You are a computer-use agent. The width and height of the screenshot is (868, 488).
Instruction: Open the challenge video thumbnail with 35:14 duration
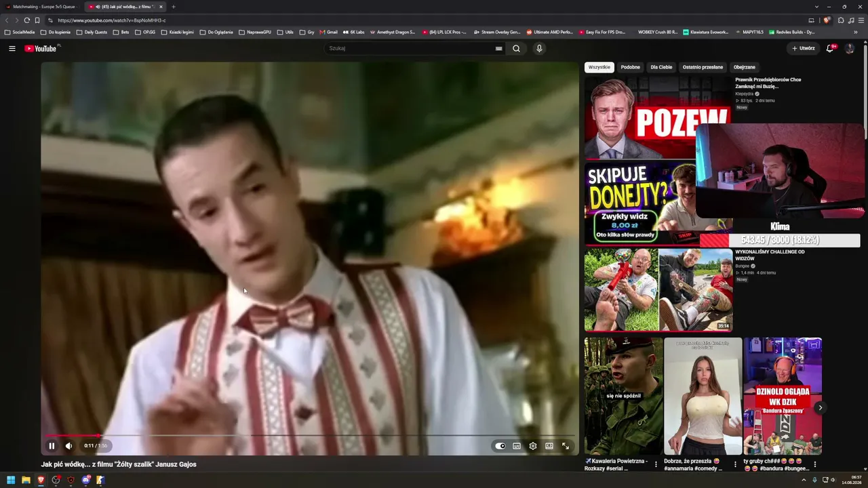coord(658,289)
